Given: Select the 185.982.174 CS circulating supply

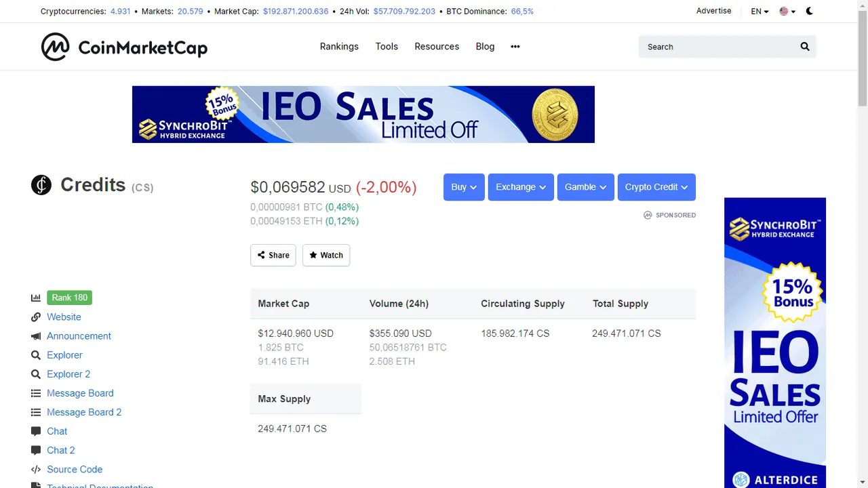Looking at the screenshot, I should [515, 333].
